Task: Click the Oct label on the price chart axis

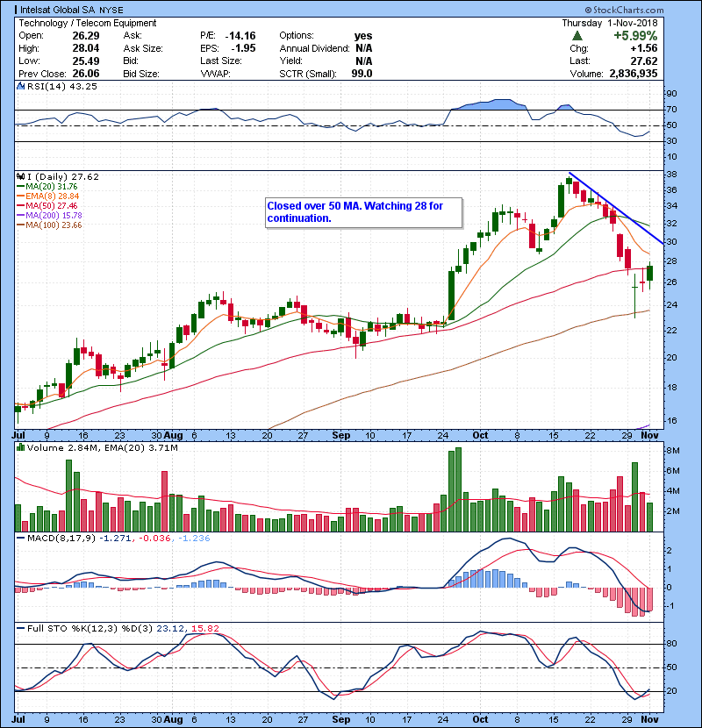Action: coord(480,436)
